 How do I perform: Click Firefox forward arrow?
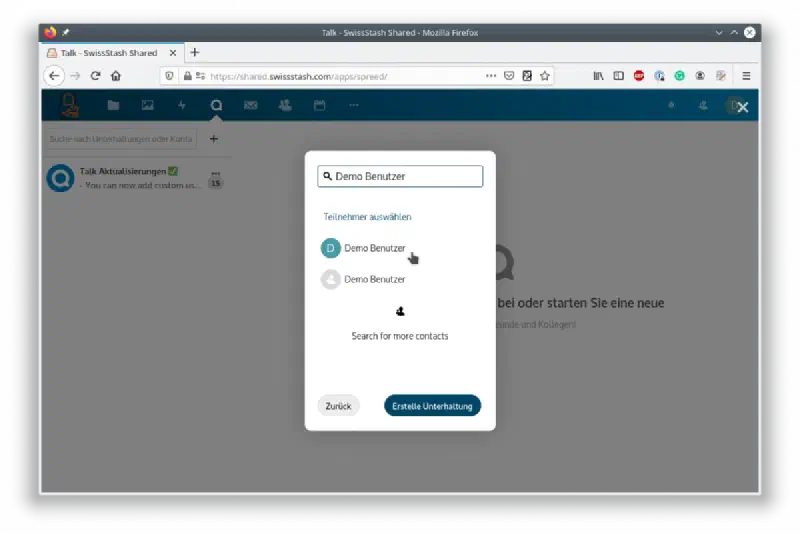76,76
